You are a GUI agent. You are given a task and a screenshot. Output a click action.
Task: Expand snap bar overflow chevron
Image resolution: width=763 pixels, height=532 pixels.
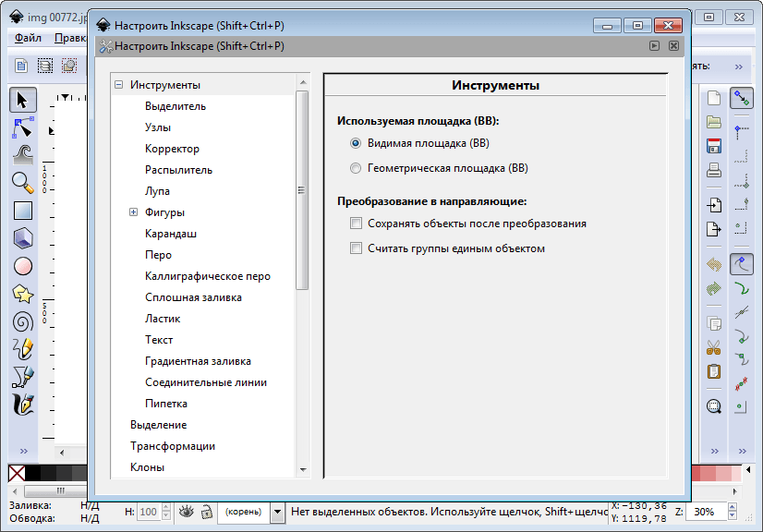[x=742, y=452]
